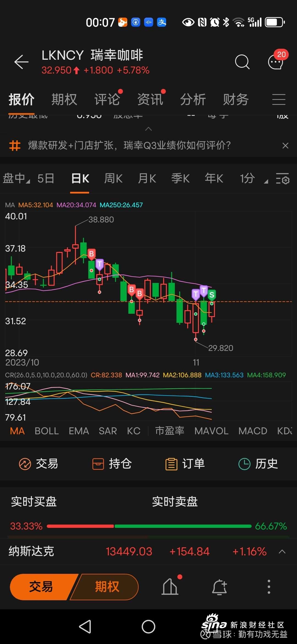The image size is (297, 644).
Task: Tap the 交易 circular arrows icon
Action: click(25, 464)
